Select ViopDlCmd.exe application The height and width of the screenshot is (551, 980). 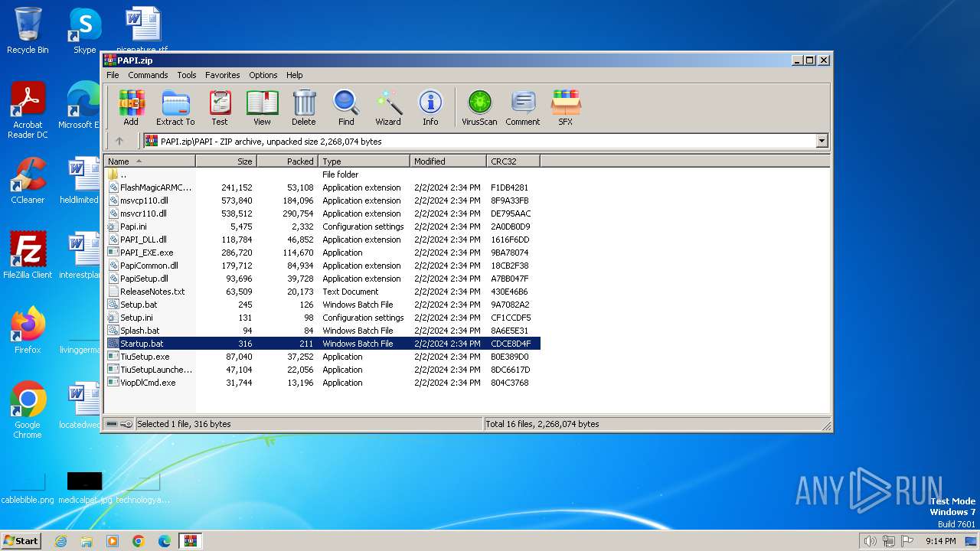pyautogui.click(x=322, y=383)
